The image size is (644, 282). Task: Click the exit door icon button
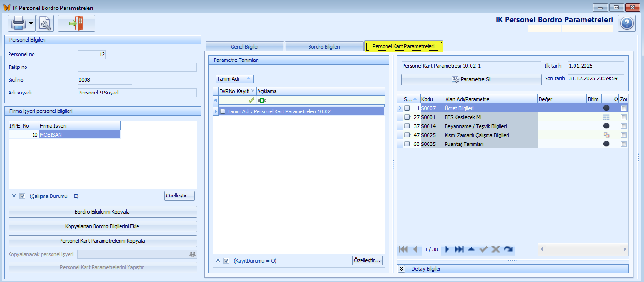pos(76,23)
